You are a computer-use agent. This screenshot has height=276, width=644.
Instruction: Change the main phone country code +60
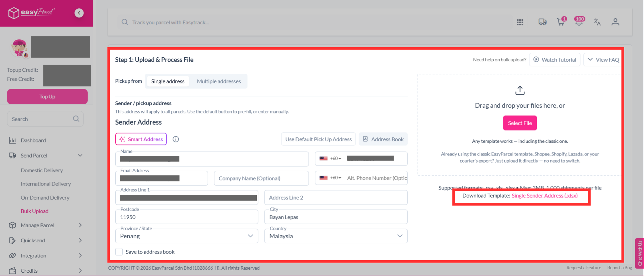pos(330,159)
